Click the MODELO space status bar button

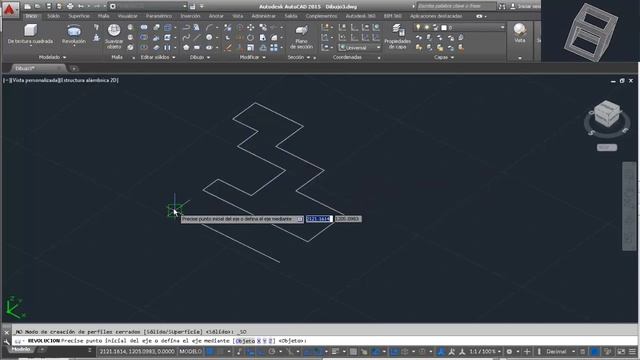pos(191,351)
